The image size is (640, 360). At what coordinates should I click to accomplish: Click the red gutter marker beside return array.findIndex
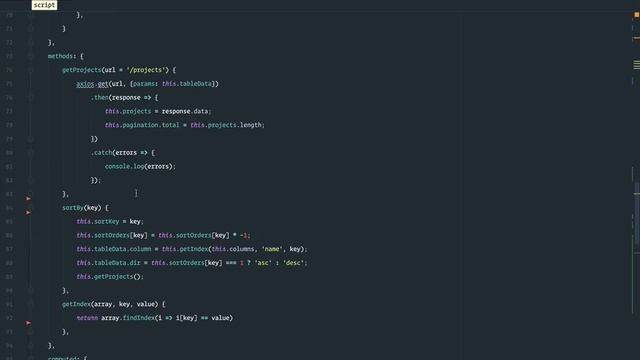[x=28, y=323]
